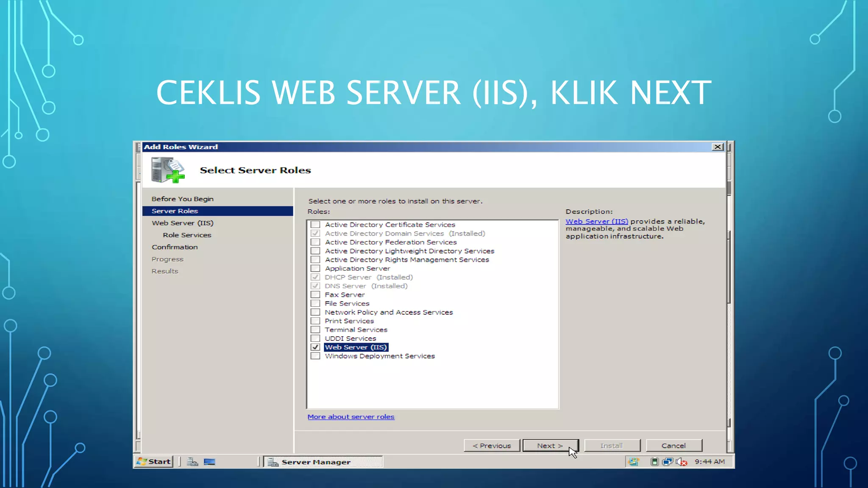Screen dimensions: 868x488
Task: Click the 9:44 AM clock
Action: 709,462
